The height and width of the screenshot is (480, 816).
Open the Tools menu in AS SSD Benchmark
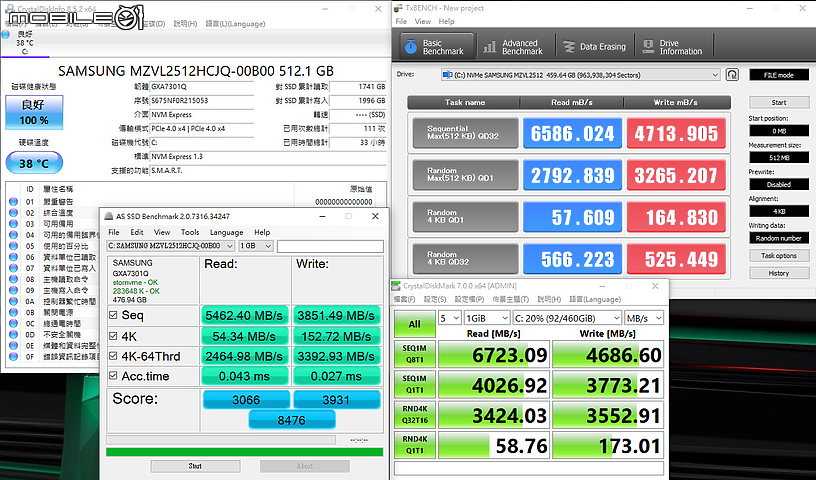pyautogui.click(x=190, y=232)
